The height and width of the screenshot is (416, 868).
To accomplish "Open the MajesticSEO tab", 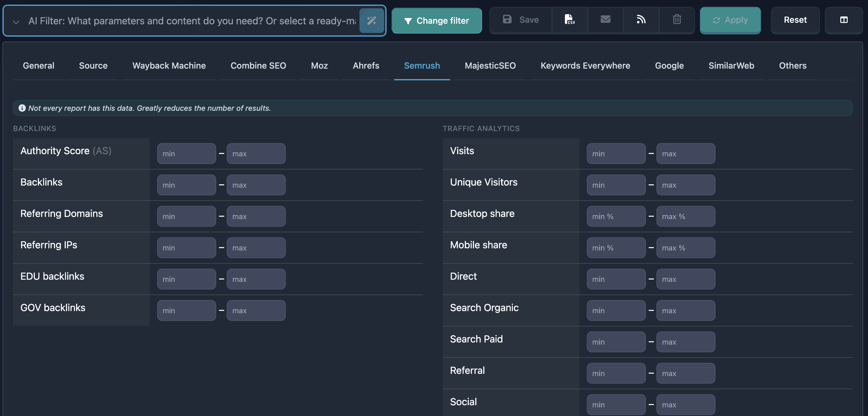I will pyautogui.click(x=490, y=66).
